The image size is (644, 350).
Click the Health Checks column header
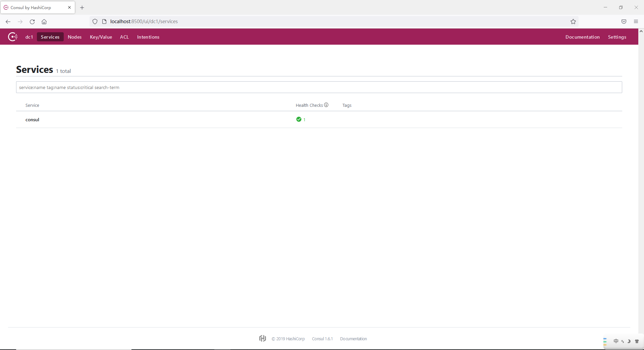point(309,105)
